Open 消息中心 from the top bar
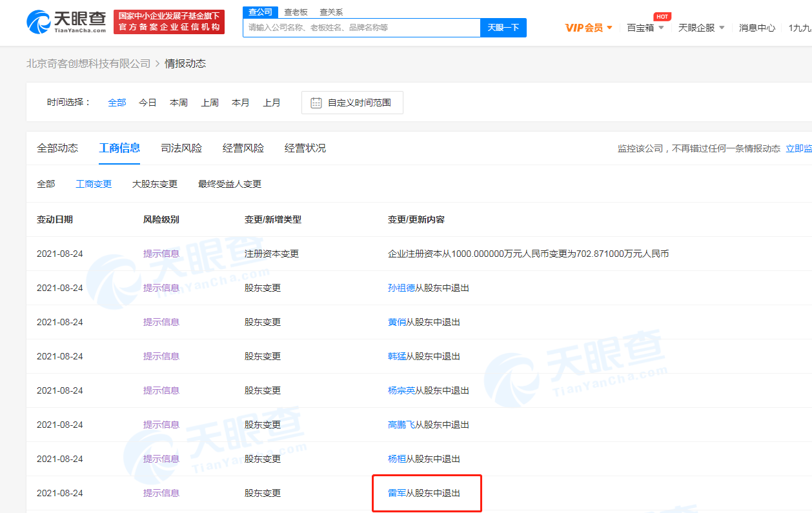Image resolution: width=812 pixels, height=513 pixels. [756, 28]
